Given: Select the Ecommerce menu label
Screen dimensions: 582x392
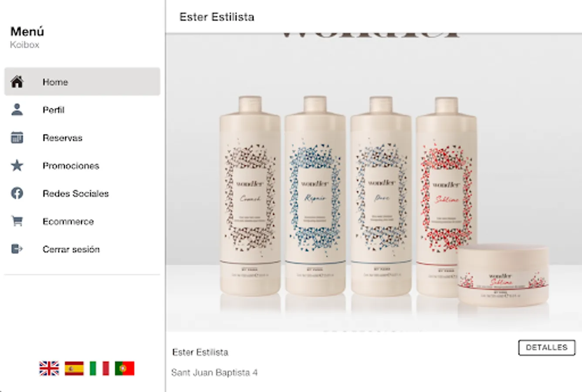Looking at the screenshot, I should pyautogui.click(x=68, y=221).
